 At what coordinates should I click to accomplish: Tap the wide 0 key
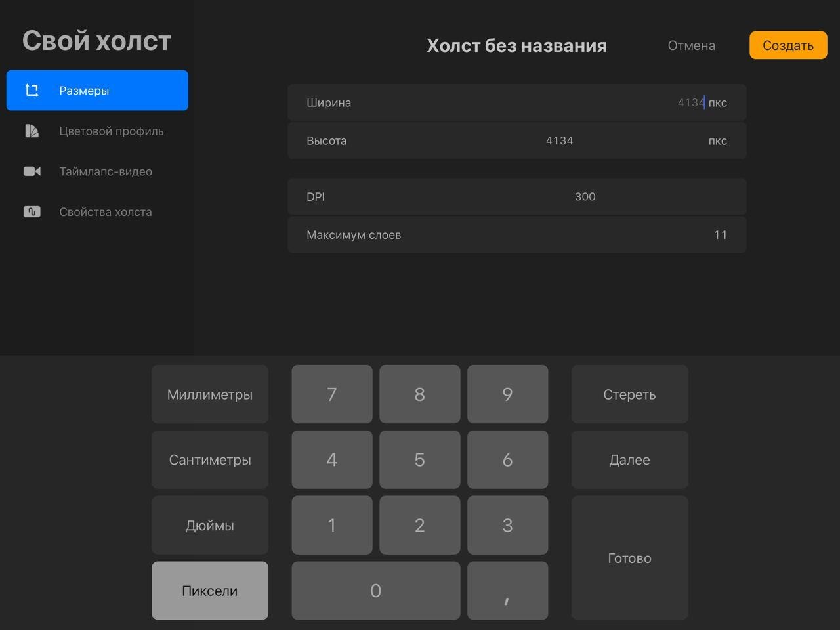coord(376,591)
